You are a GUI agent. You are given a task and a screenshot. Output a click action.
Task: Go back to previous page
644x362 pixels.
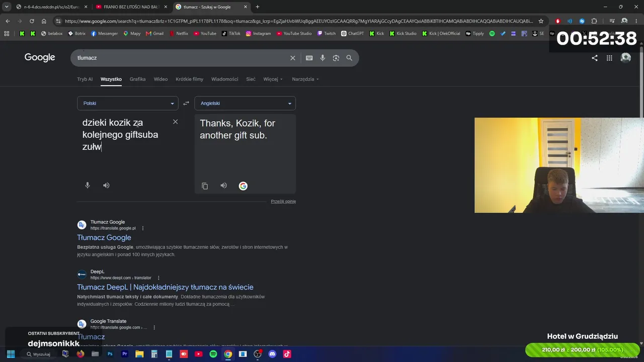click(x=8, y=21)
